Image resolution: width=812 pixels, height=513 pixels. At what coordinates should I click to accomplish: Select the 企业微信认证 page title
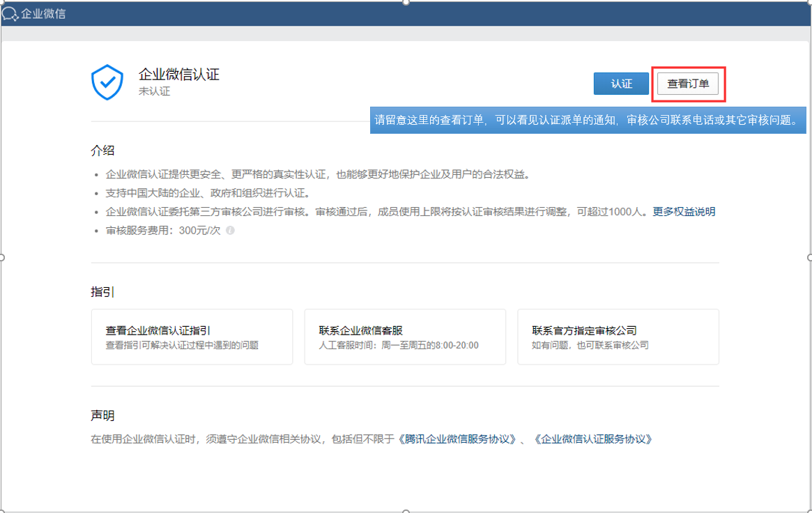pyautogui.click(x=180, y=74)
